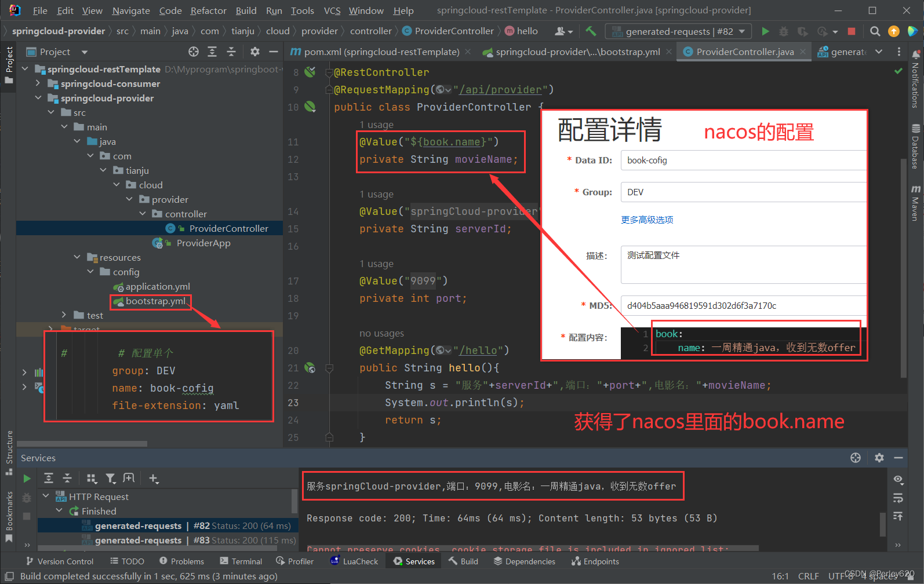The width and height of the screenshot is (924, 584).
Task: Toggle scroll to end in Services output
Action: tap(898, 516)
